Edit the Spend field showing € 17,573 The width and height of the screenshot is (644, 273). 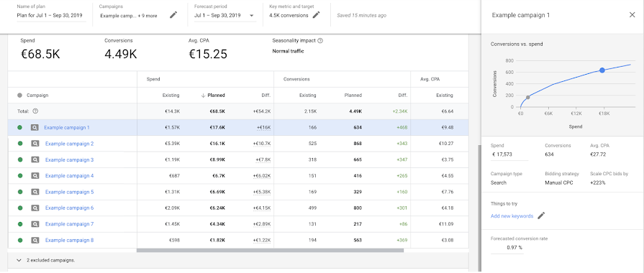(x=509, y=155)
